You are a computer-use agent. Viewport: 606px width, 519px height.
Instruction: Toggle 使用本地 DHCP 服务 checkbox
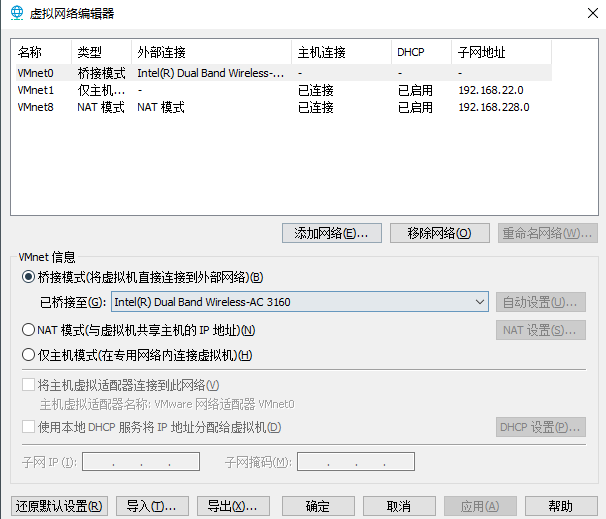pyautogui.click(x=28, y=427)
